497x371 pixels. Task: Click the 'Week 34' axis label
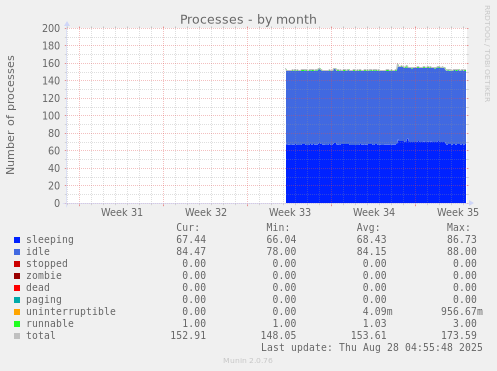click(x=374, y=212)
